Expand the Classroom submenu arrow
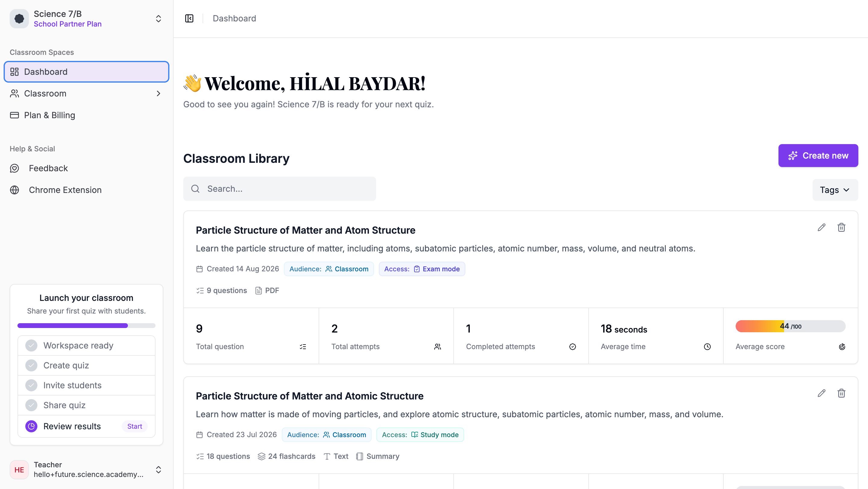The width and height of the screenshot is (868, 489). (x=158, y=93)
